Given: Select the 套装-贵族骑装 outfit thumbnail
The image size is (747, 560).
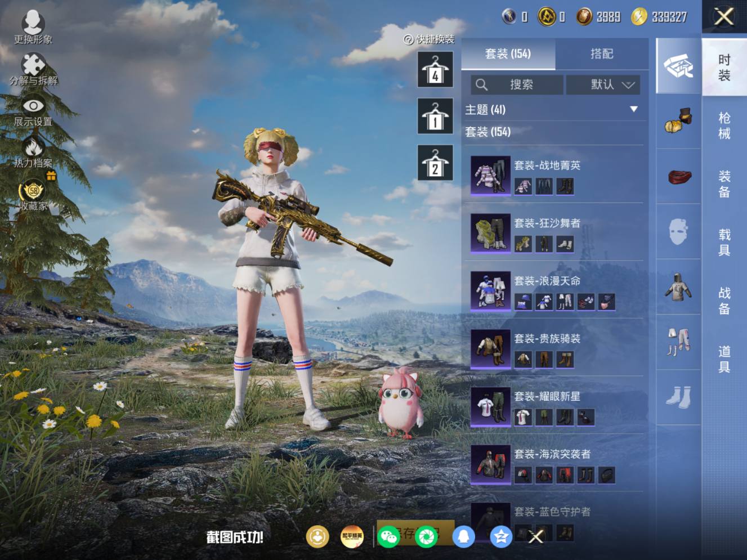Looking at the screenshot, I should pyautogui.click(x=490, y=349).
